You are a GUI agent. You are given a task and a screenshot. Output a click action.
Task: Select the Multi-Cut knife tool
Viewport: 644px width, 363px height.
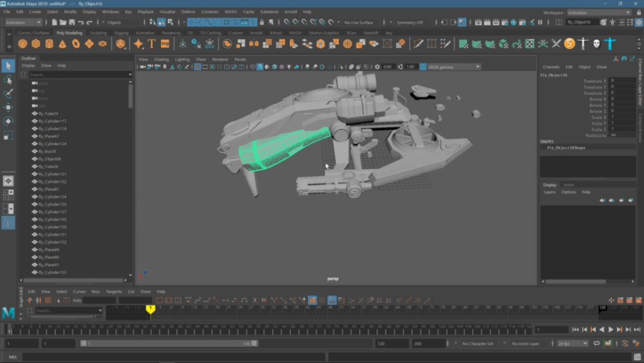click(x=419, y=44)
